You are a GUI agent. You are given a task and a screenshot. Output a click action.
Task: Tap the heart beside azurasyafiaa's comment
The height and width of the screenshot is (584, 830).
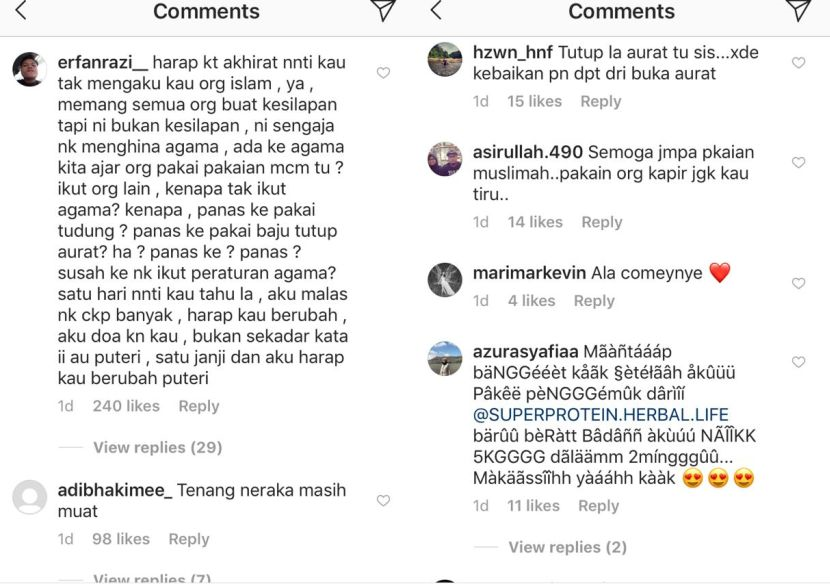click(798, 362)
